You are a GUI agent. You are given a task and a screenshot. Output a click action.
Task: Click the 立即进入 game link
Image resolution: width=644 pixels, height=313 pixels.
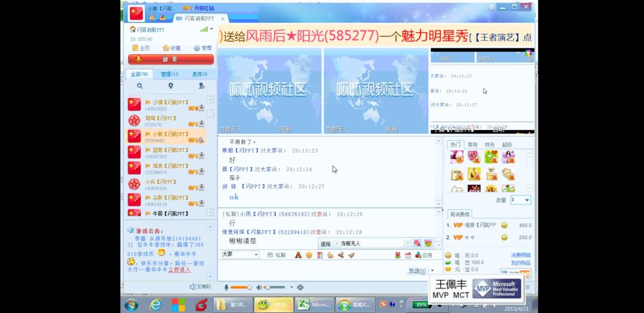coord(179,269)
